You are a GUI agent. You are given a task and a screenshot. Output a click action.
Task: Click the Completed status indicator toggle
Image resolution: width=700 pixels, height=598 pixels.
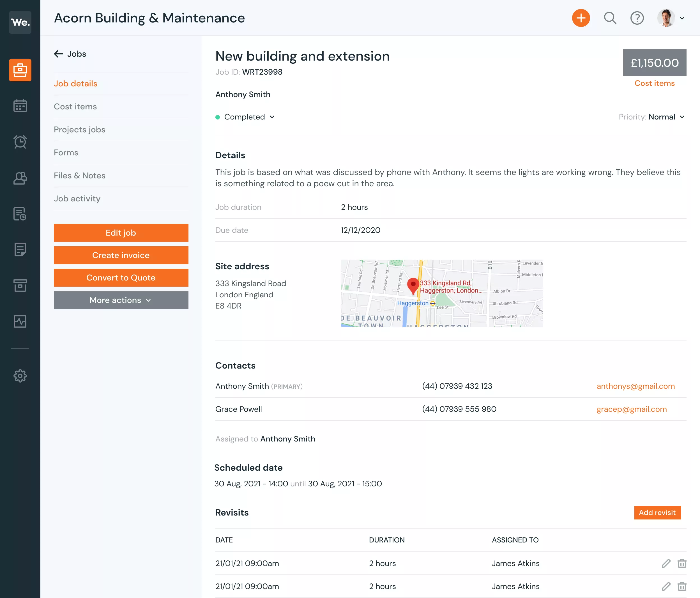246,117
